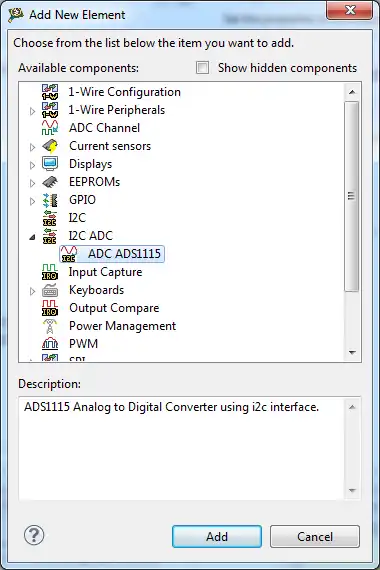
Task: Select the 'ADC Channel' entry
Action: tap(104, 128)
